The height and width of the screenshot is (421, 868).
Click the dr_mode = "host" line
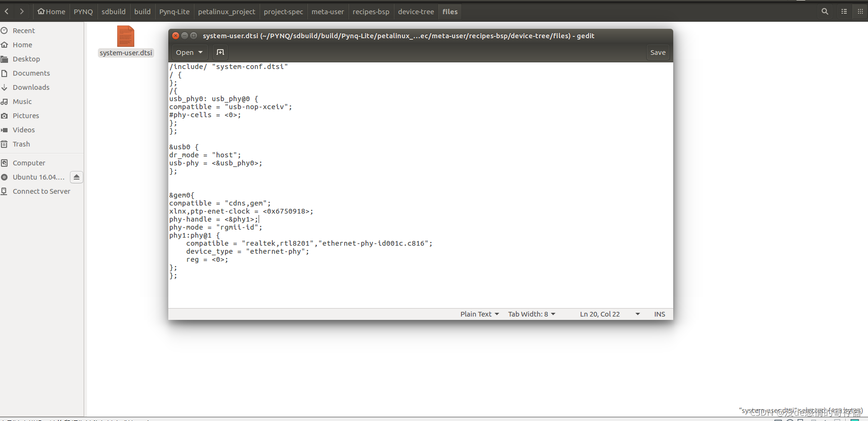205,155
